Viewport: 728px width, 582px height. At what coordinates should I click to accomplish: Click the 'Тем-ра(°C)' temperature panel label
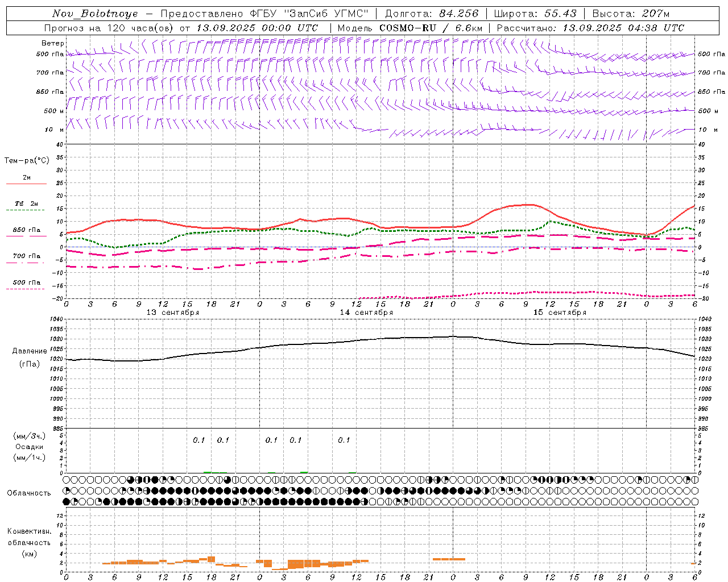pos(27,161)
